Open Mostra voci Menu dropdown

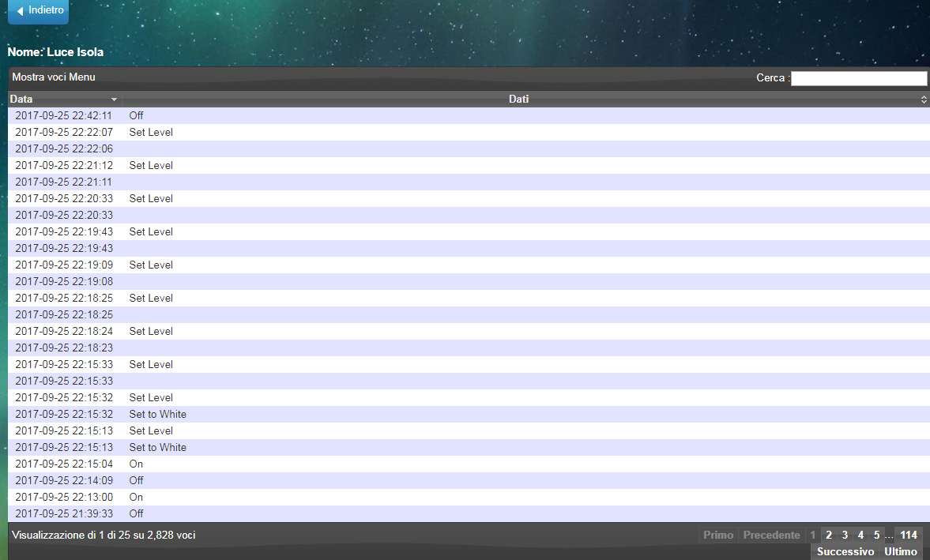[54, 77]
